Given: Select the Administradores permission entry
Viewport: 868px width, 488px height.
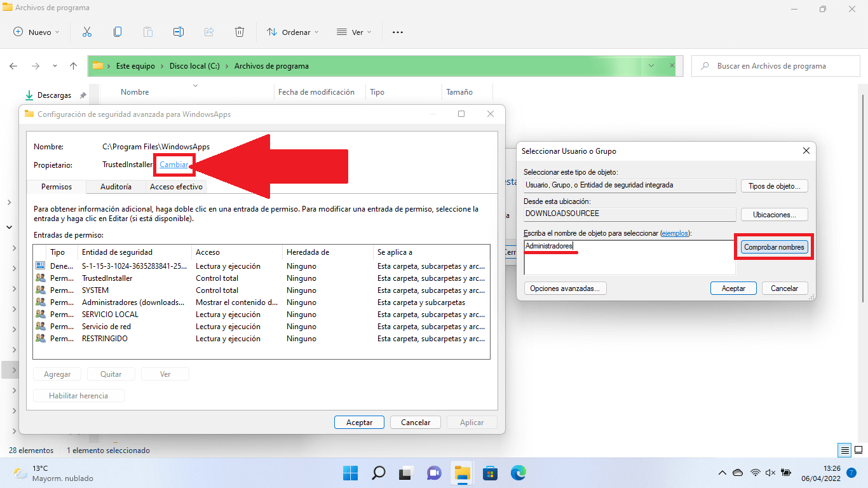Looking at the screenshot, I should coord(262,302).
